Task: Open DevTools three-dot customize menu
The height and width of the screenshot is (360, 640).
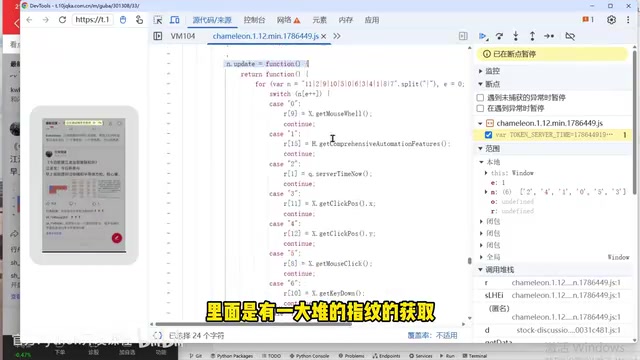Action: point(628,20)
